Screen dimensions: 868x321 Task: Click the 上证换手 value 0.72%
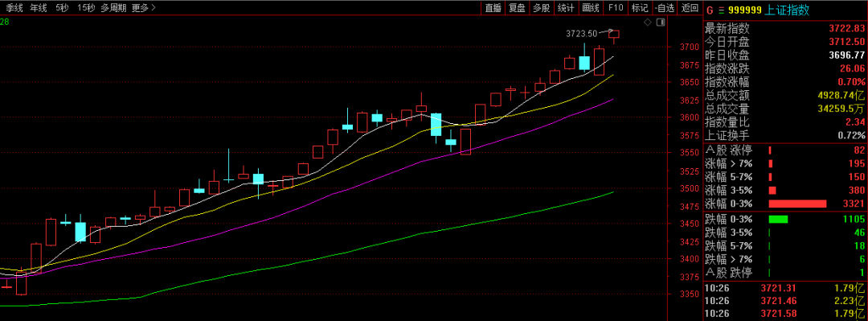851,135
